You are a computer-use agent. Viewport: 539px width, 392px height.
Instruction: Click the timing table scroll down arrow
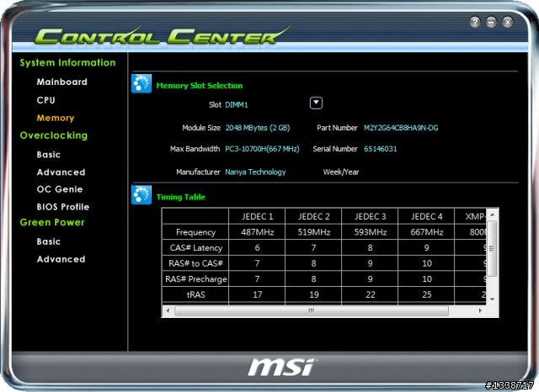click(492, 299)
